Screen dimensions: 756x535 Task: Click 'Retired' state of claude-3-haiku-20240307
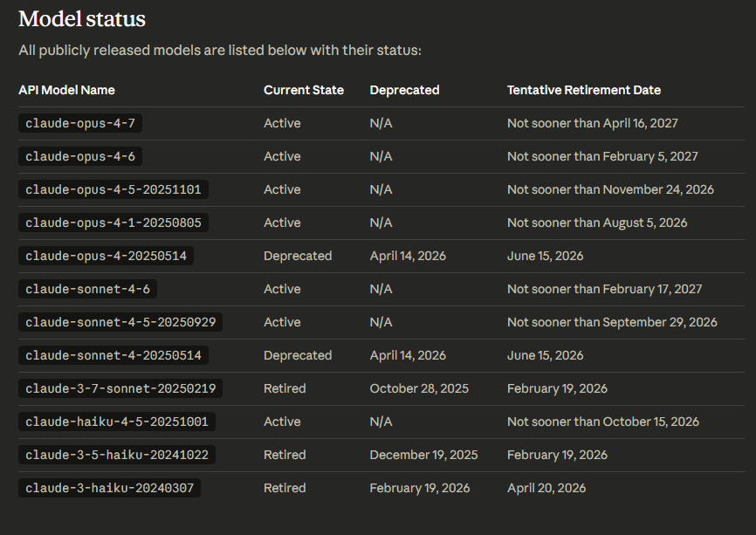[285, 488]
